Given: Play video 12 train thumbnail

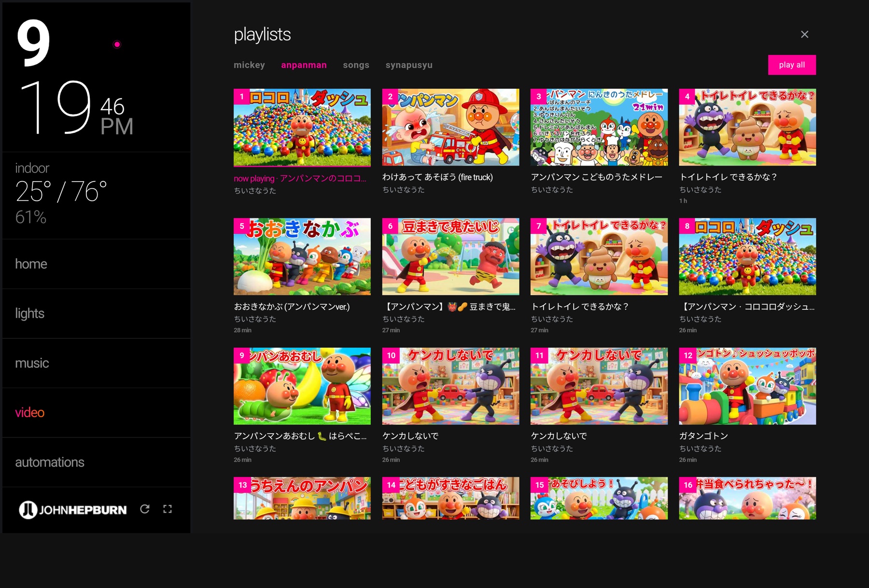Looking at the screenshot, I should (x=747, y=386).
